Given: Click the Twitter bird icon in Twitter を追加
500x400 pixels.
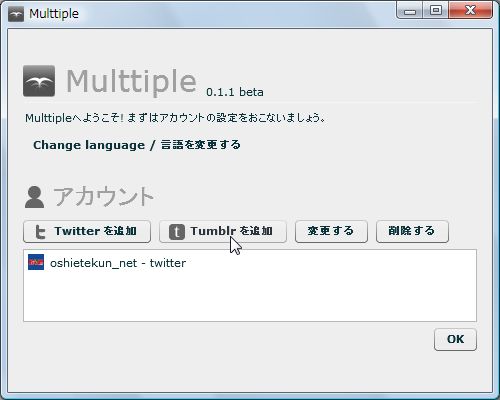Looking at the screenshot, I should click(40, 232).
